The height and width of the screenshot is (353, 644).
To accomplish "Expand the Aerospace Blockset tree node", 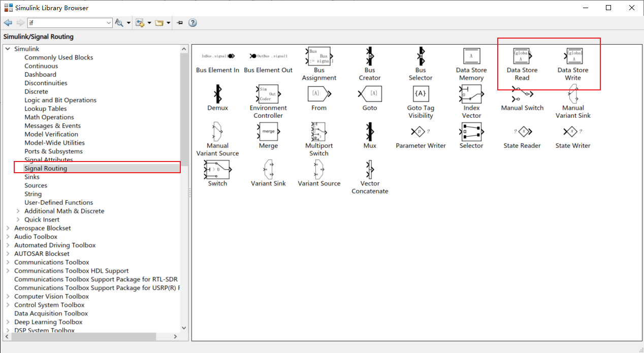I will click(x=9, y=228).
